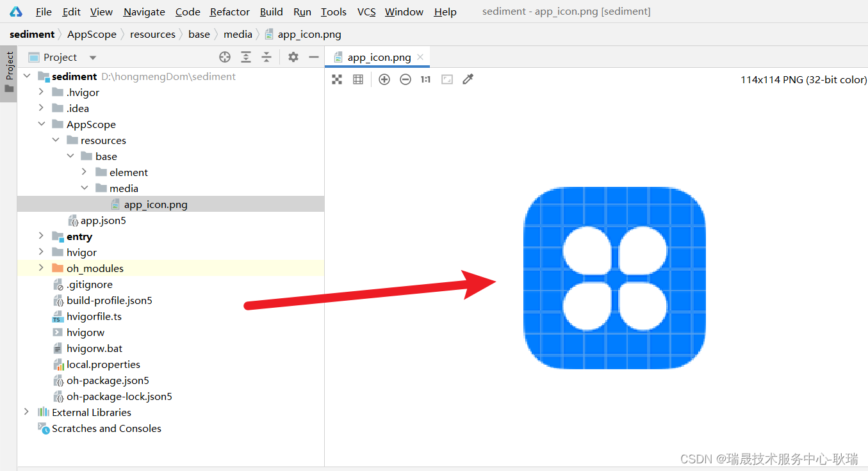
Task: Zoom in on the app_icon image
Action: 384,79
